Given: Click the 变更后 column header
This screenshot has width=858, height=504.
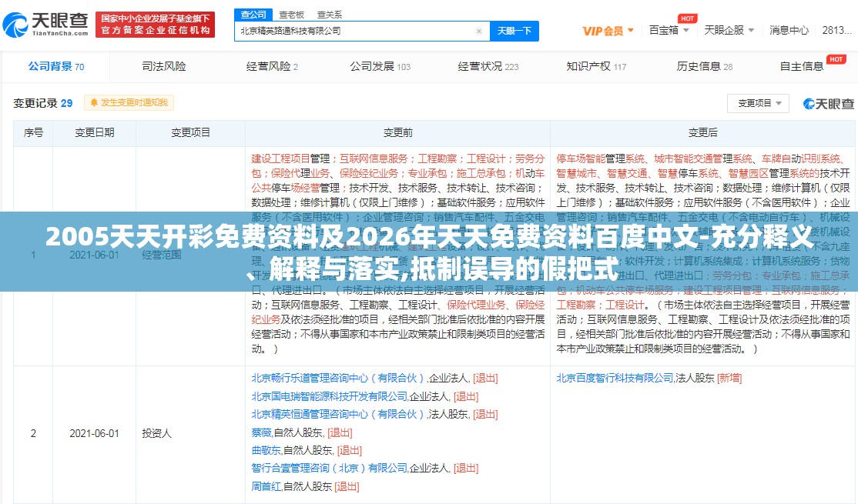Looking at the screenshot, I should coord(702,133).
